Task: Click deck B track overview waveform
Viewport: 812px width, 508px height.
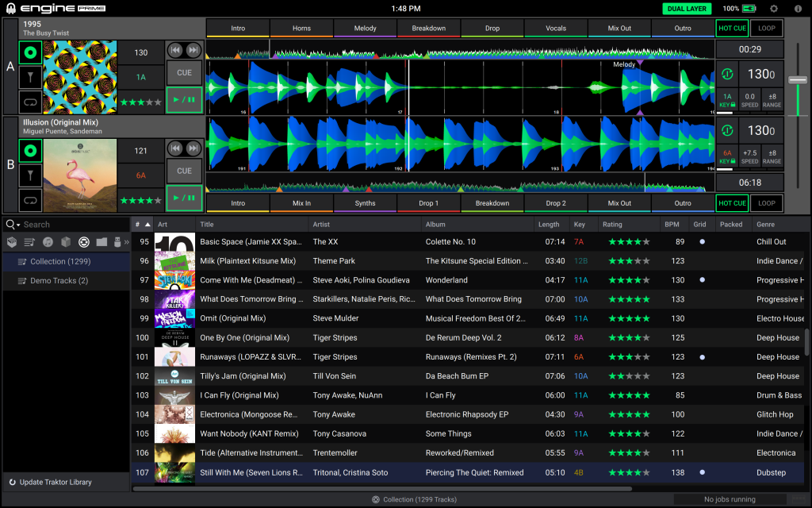Action: coord(460,183)
